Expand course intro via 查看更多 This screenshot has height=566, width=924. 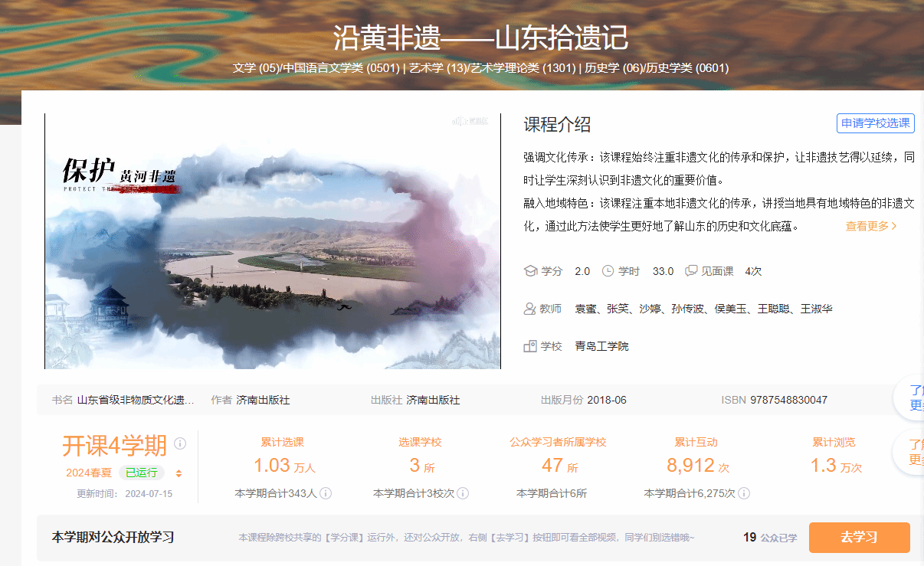(x=870, y=226)
